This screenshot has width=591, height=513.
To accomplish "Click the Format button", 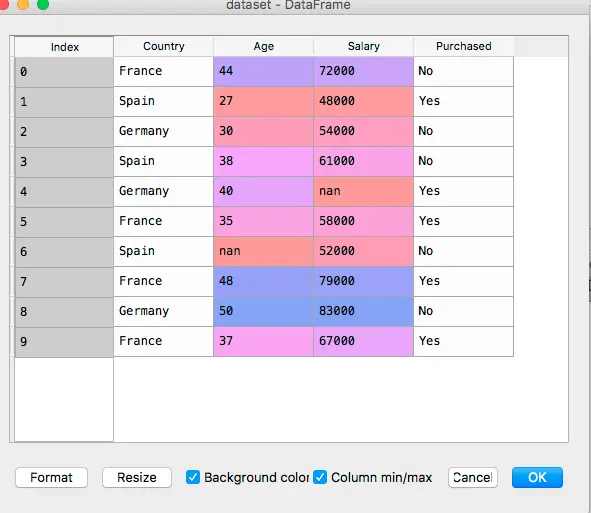I will 51,478.
